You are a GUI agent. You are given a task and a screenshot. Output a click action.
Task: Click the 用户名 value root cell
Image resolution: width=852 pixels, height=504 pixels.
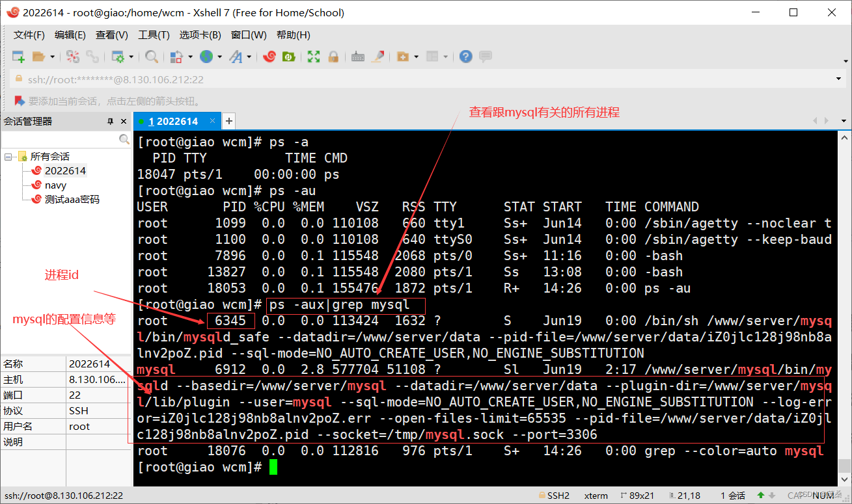point(98,426)
